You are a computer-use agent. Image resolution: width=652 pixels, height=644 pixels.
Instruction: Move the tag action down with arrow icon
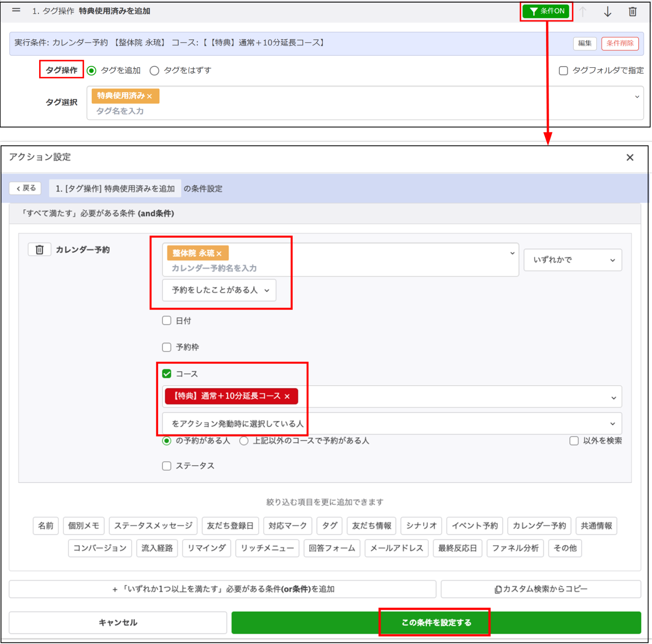click(607, 11)
